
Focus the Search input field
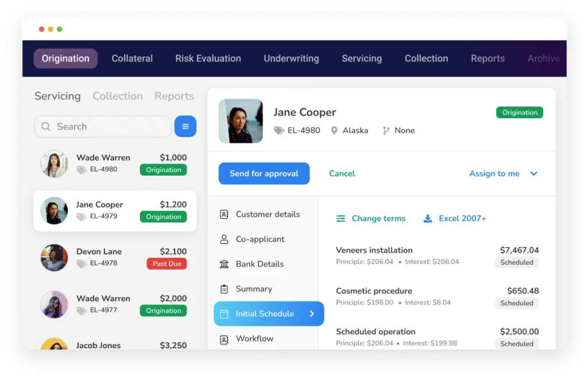tap(103, 126)
